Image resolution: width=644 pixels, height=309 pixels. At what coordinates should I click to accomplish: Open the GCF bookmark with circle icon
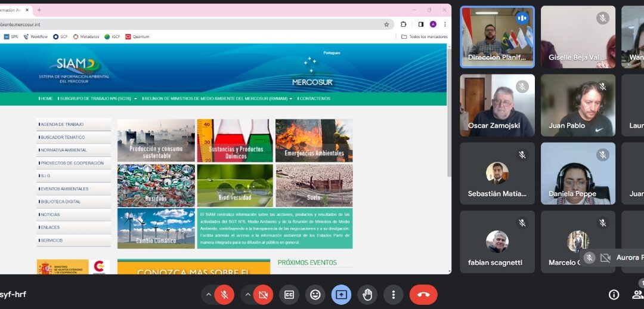click(60, 36)
